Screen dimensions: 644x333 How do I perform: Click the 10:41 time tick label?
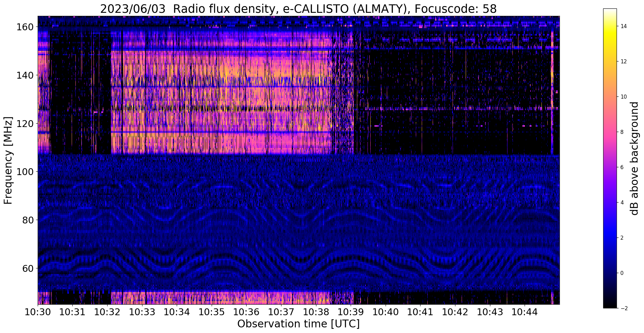(x=420, y=312)
